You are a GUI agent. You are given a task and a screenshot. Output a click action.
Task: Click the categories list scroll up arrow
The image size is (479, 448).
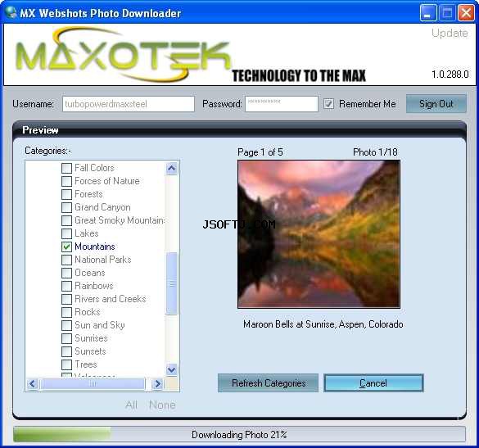pos(172,168)
